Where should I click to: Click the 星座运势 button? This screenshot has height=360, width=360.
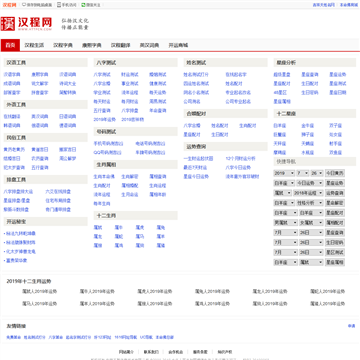point(335,183)
